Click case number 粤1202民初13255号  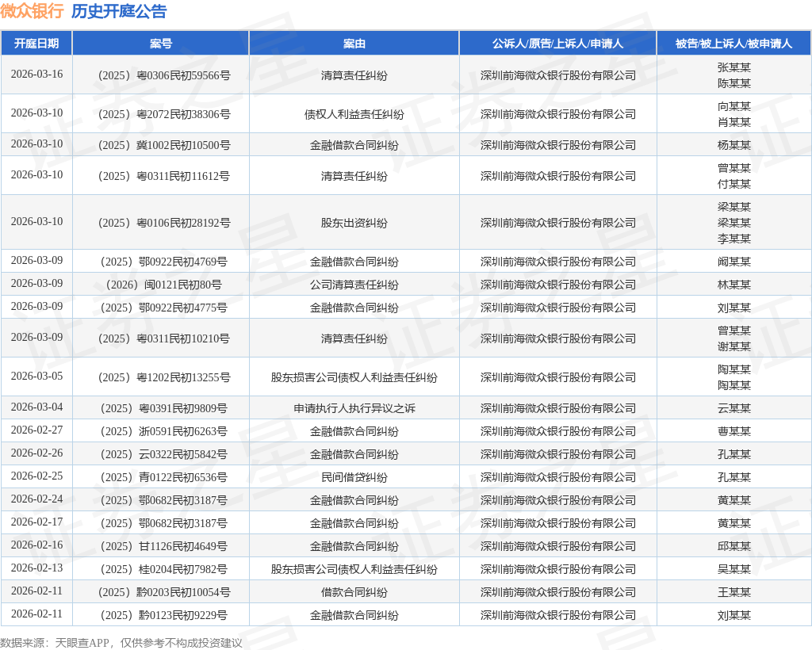point(165,378)
